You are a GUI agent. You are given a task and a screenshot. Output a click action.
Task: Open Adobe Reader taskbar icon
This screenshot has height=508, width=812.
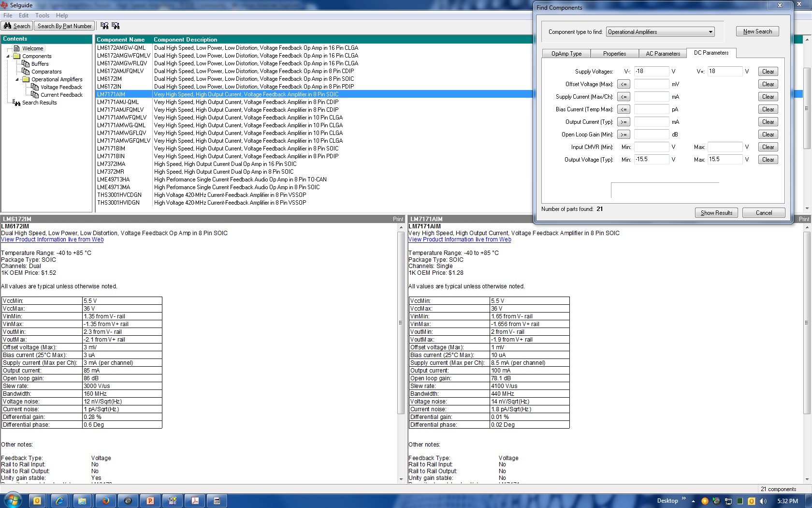click(195, 501)
